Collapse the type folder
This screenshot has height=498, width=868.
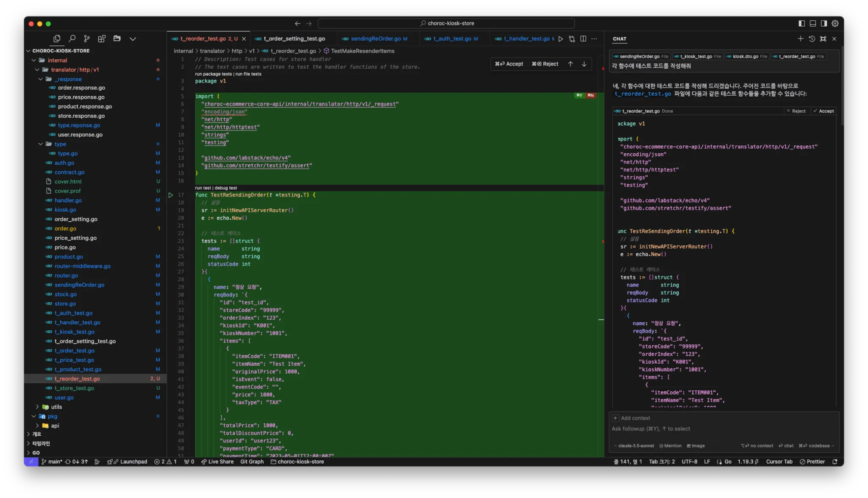point(60,144)
